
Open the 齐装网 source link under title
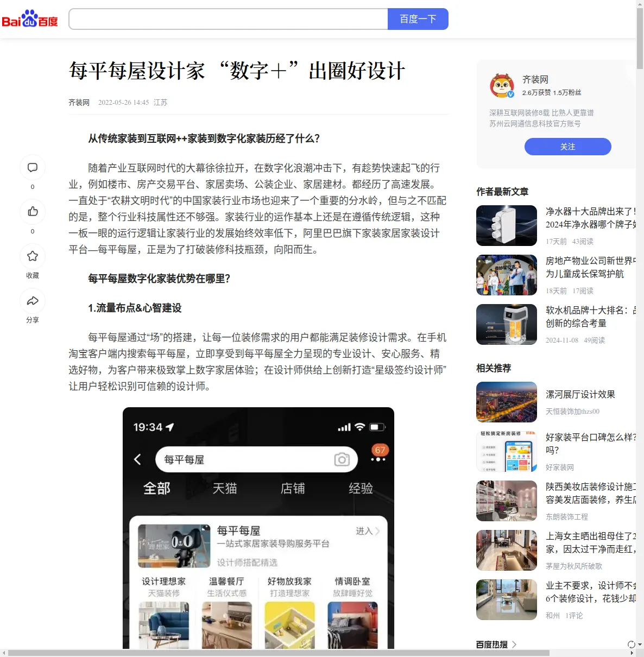79,103
